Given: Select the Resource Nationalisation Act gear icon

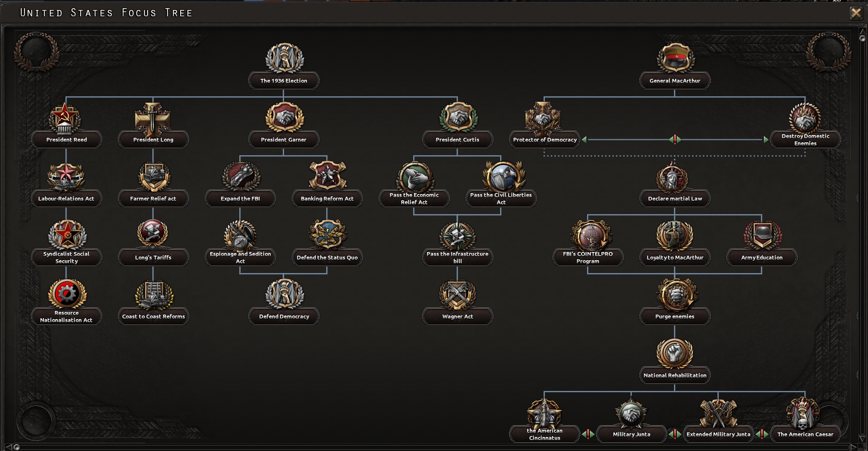Looking at the screenshot, I should coord(67,294).
